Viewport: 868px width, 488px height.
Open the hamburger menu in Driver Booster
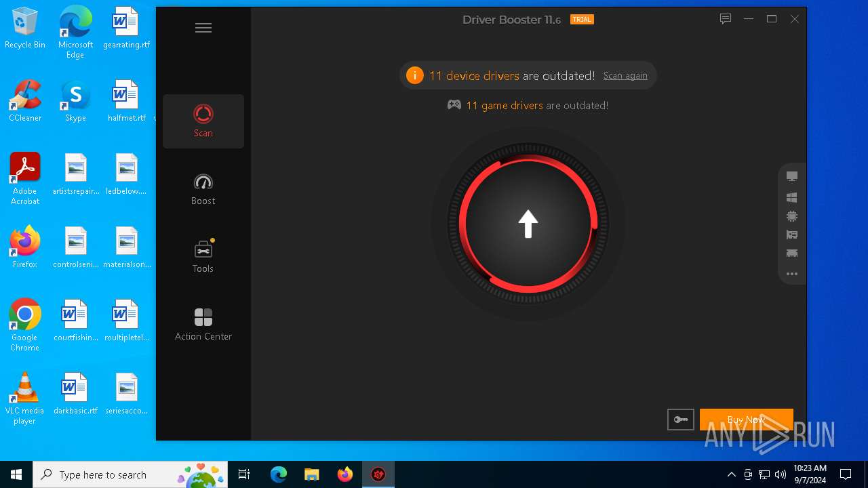tap(203, 28)
